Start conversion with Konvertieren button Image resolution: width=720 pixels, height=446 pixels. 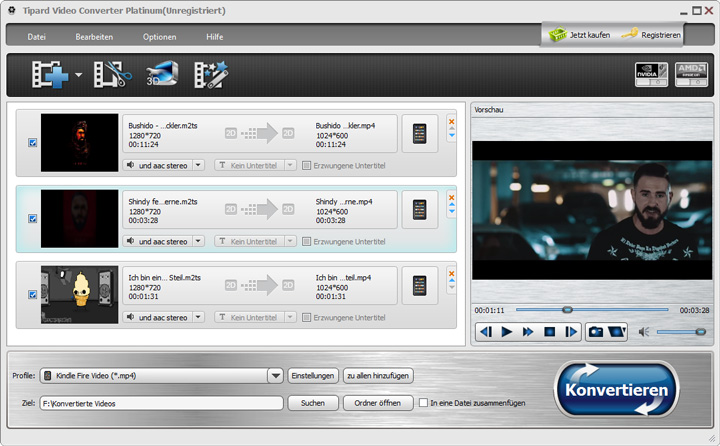point(616,390)
